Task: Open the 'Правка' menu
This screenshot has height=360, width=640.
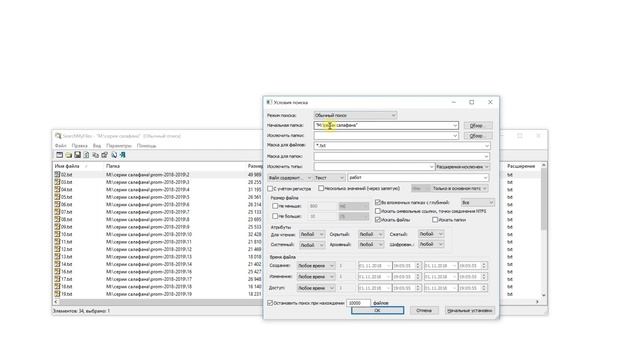Action: [x=79, y=146]
